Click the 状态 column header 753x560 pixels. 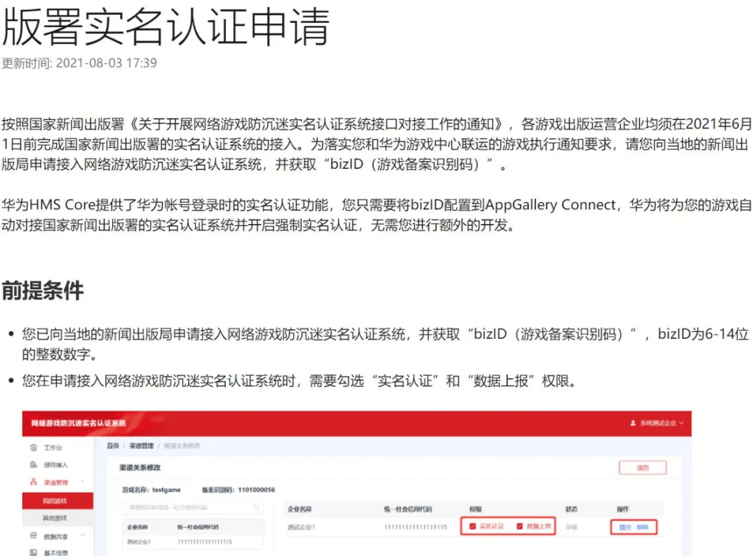tap(571, 509)
